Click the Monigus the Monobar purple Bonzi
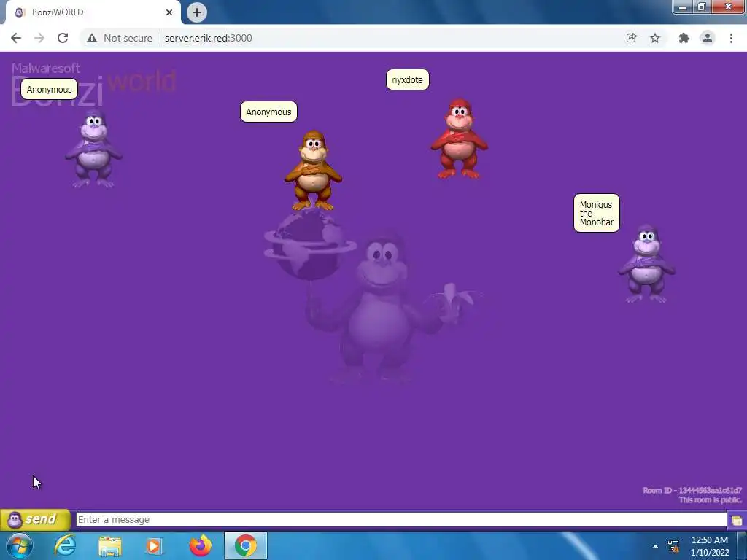747x560 pixels. pyautogui.click(x=646, y=263)
